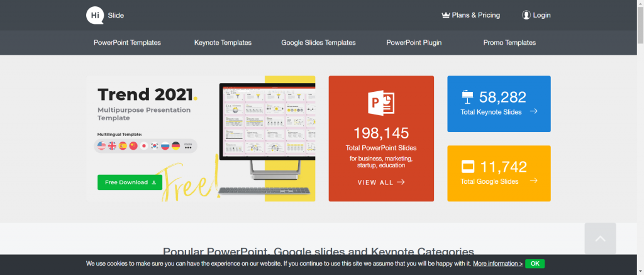Image resolution: width=644 pixels, height=275 pixels.
Task: Click the page vertical scrollbar thumb
Action: point(641,25)
